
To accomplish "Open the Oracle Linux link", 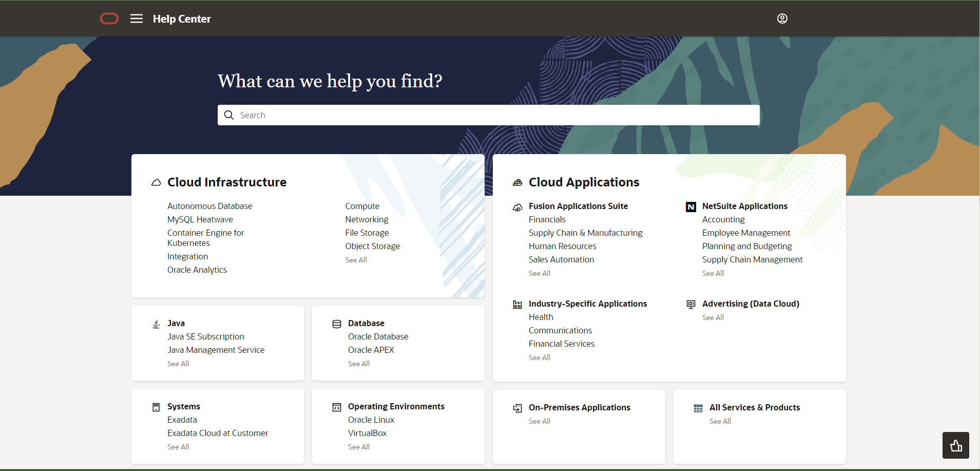I will [x=371, y=420].
